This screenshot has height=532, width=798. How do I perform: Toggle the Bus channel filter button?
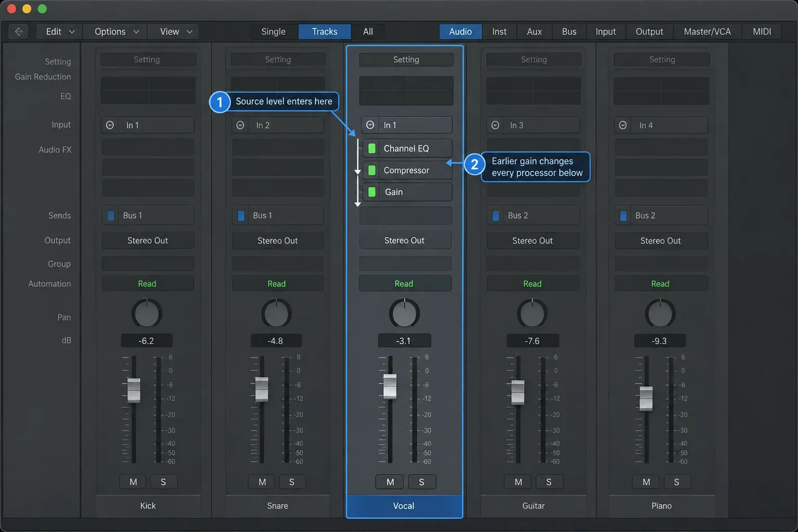569,32
